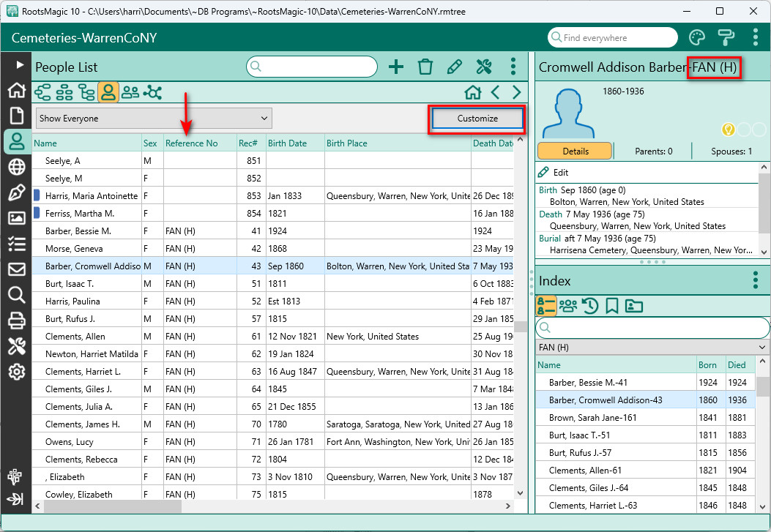Switch to Couple list view icon

point(130,92)
